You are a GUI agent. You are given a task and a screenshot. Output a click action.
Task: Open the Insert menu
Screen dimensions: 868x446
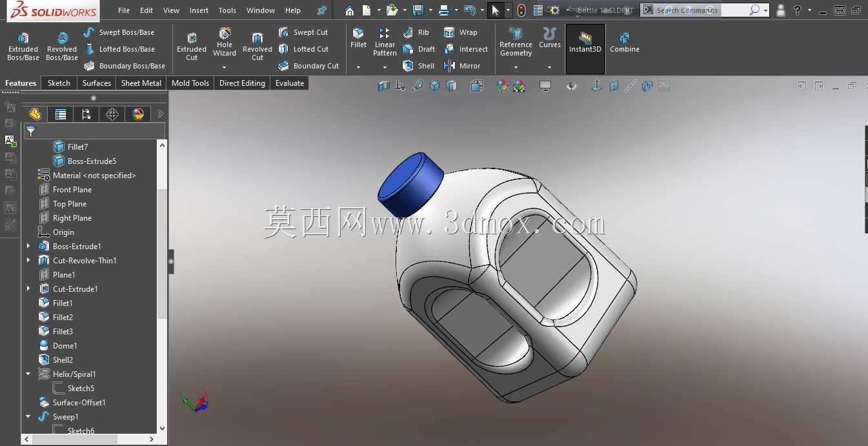[x=199, y=10]
